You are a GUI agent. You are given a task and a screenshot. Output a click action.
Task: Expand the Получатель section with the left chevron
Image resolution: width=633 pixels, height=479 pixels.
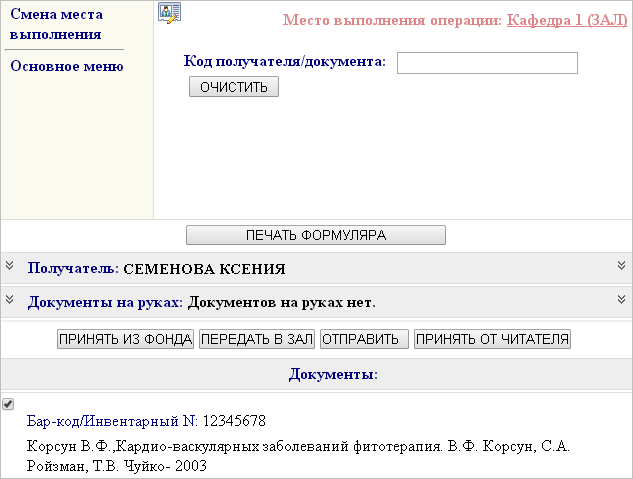(x=10, y=266)
